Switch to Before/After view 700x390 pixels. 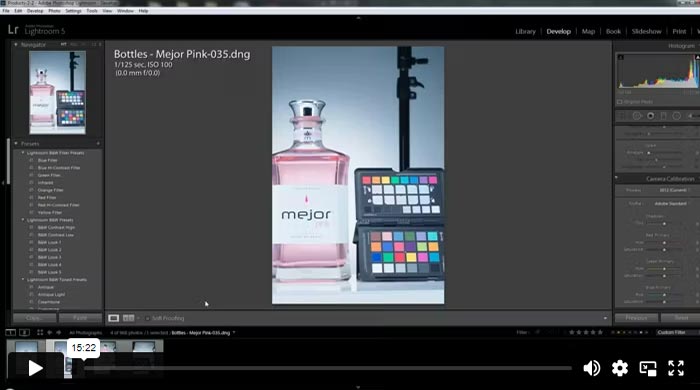pyautogui.click(x=129, y=318)
